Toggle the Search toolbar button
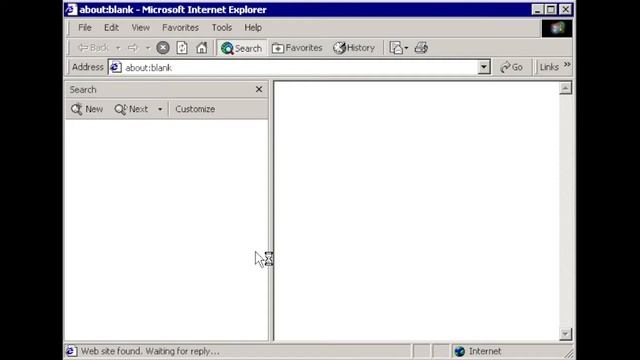The height and width of the screenshot is (360, 640). [x=241, y=48]
